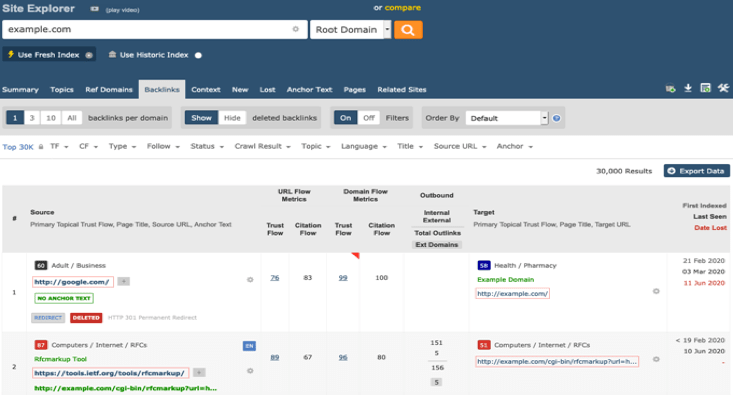The width and height of the screenshot is (733, 395).
Task: Switch to the Context tab
Action: (x=206, y=89)
